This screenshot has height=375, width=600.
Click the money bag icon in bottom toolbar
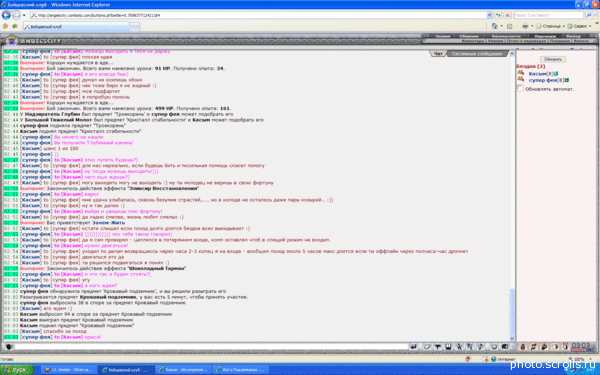point(523,347)
